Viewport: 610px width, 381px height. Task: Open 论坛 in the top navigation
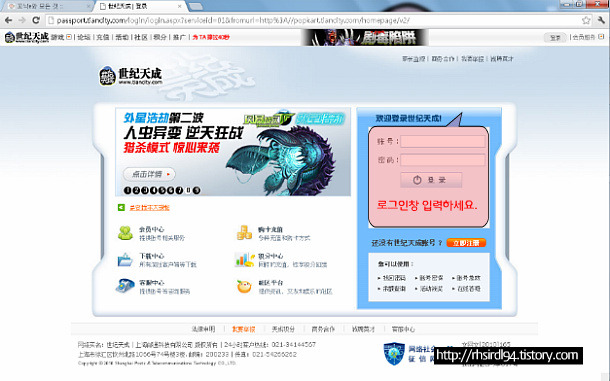click(84, 37)
